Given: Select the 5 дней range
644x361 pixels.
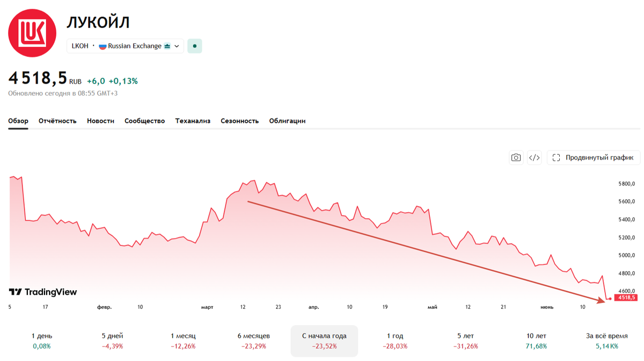Looking at the screenshot, I should click(112, 341).
